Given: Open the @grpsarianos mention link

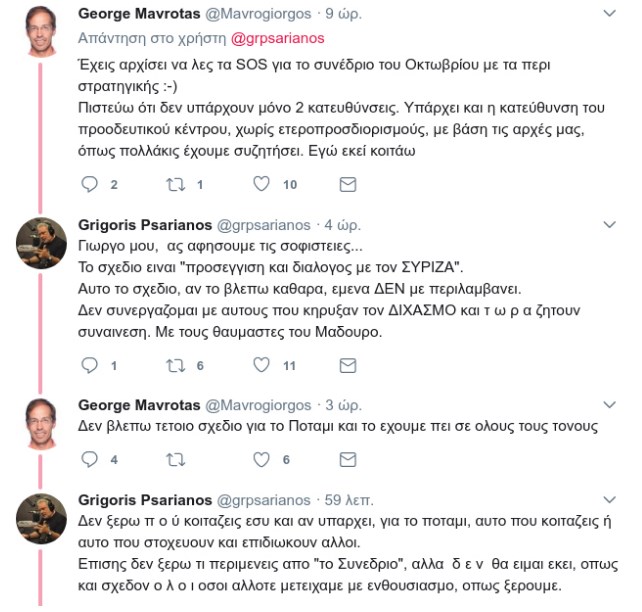Looking at the screenshot, I should coord(278,38).
